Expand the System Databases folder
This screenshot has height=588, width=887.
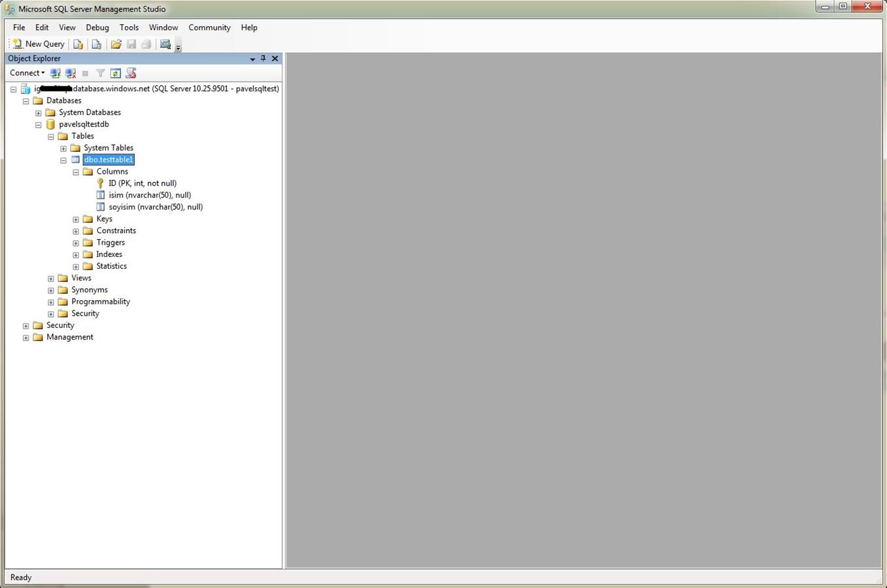coord(38,113)
